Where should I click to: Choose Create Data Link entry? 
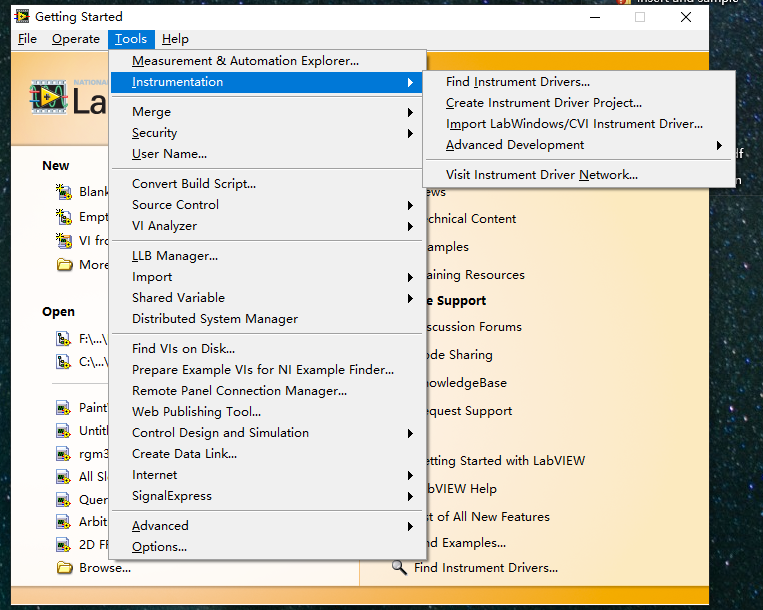(267, 453)
